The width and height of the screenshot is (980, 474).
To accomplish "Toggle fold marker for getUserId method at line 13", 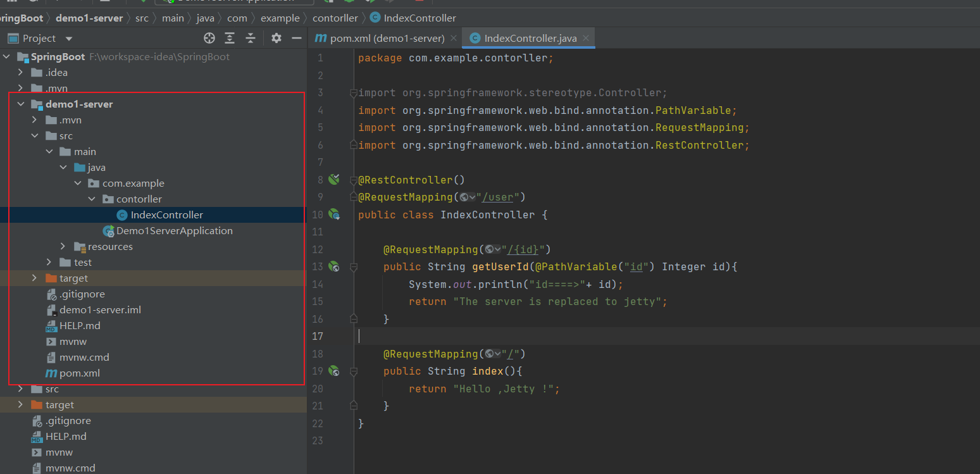I will 354,267.
